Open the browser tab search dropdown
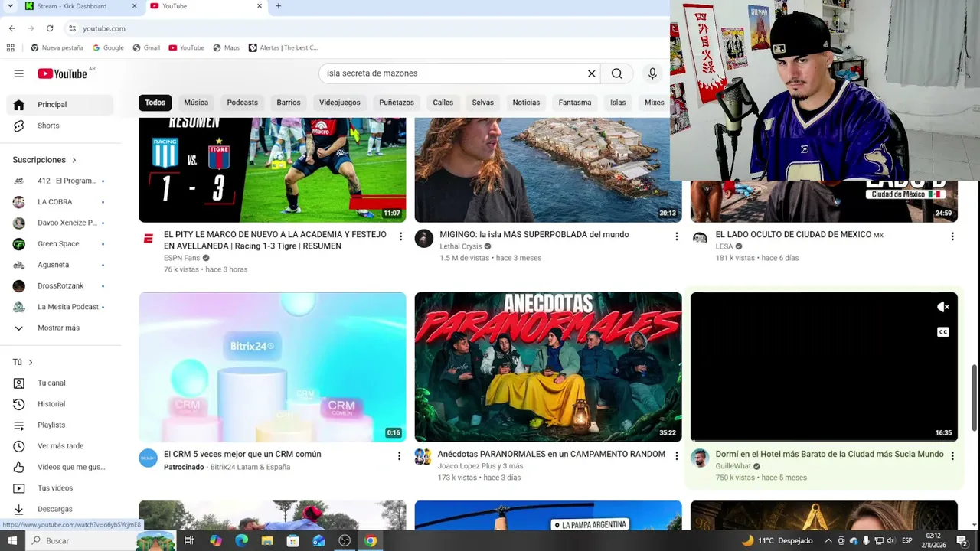The height and width of the screenshot is (551, 980). point(10,6)
